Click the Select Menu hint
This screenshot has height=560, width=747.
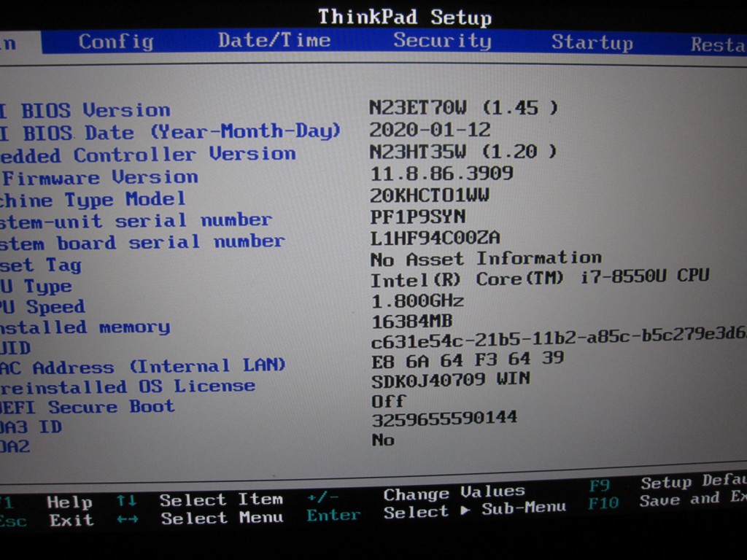(222, 518)
